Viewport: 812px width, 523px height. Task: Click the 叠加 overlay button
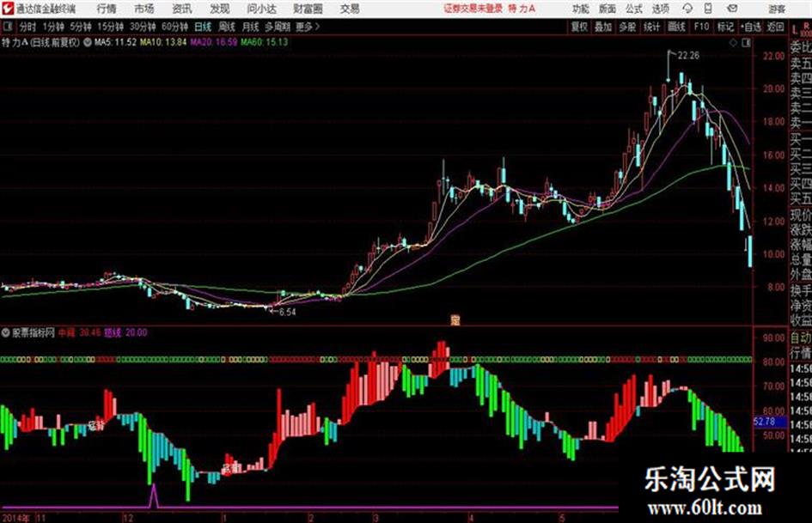tap(603, 27)
